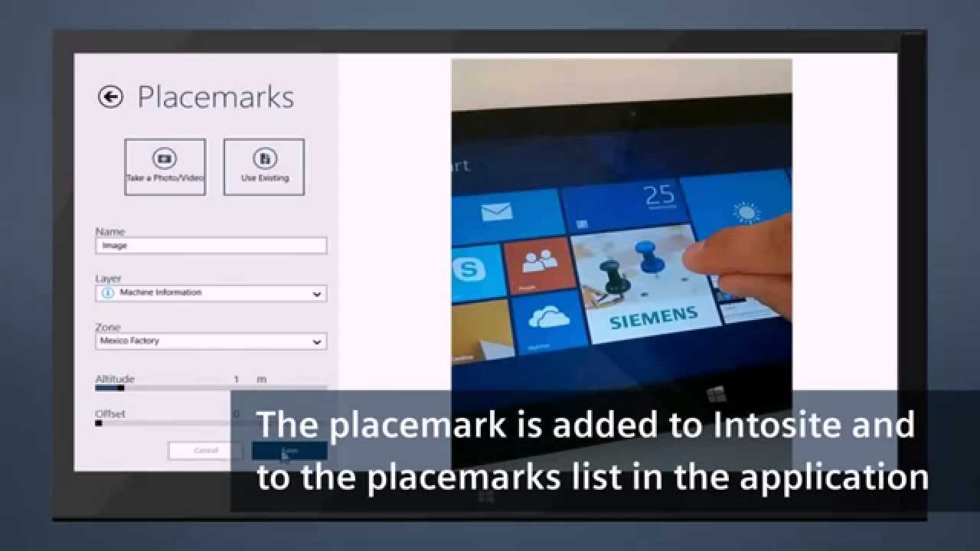Open the Layer dropdown showing Machine Information

tap(211, 293)
